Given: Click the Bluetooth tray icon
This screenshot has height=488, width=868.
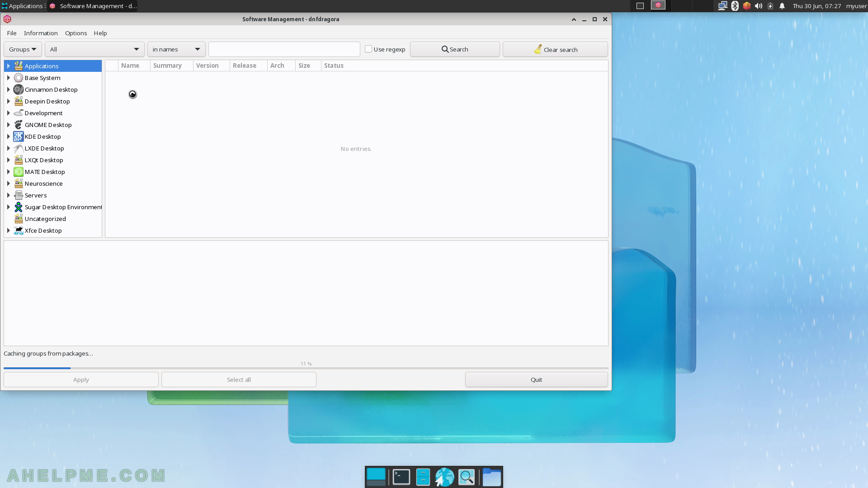Looking at the screenshot, I should click(x=735, y=6).
